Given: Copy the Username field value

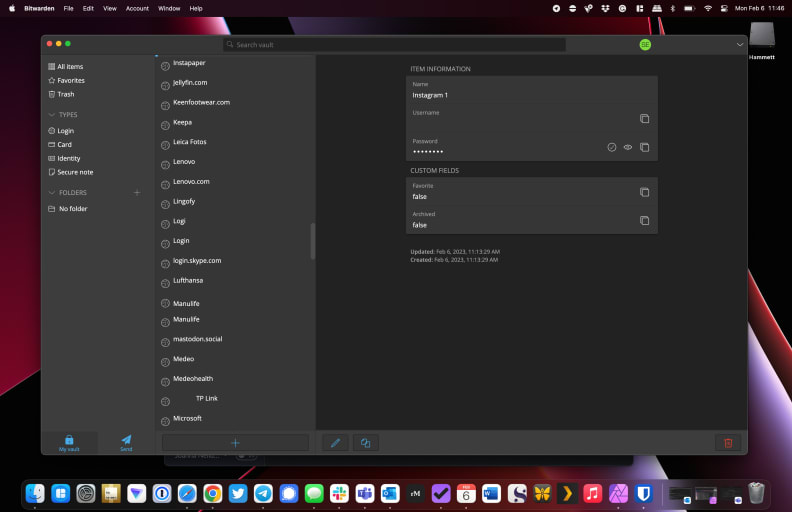Looking at the screenshot, I should point(644,119).
